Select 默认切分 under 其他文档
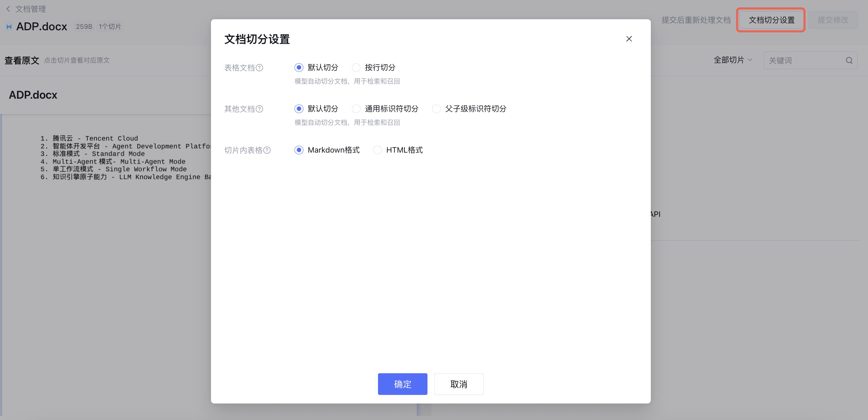 [x=299, y=109]
